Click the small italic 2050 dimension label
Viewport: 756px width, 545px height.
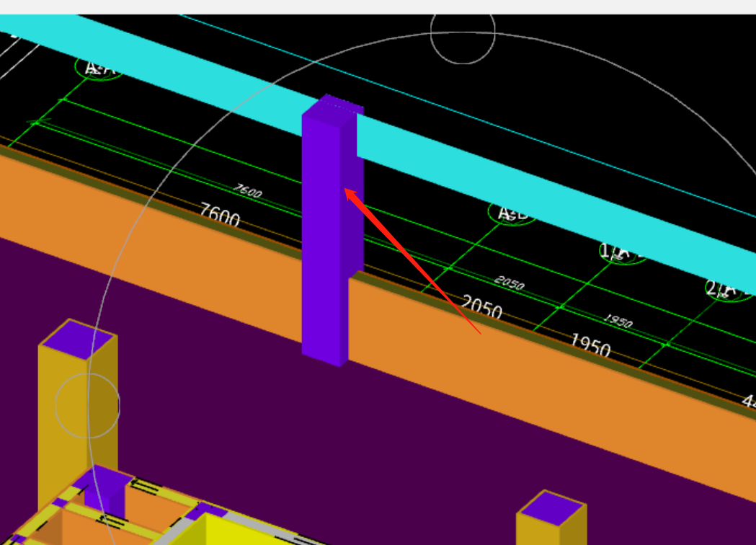coord(510,283)
